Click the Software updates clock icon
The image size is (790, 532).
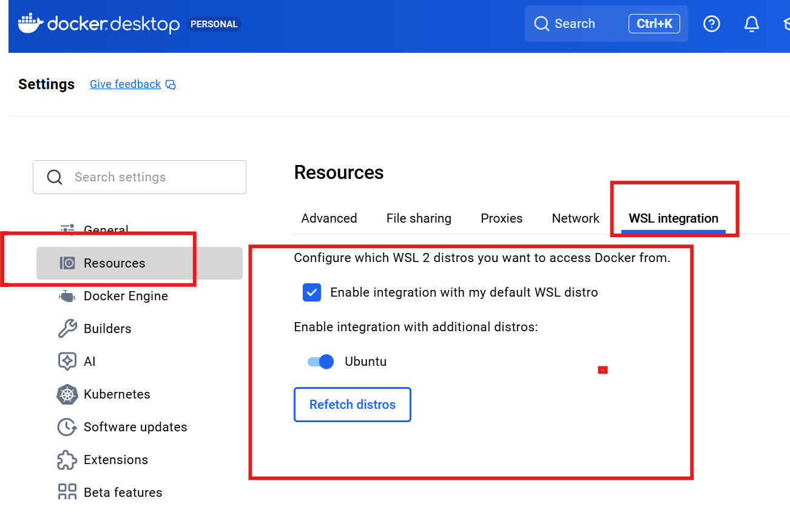click(x=67, y=427)
